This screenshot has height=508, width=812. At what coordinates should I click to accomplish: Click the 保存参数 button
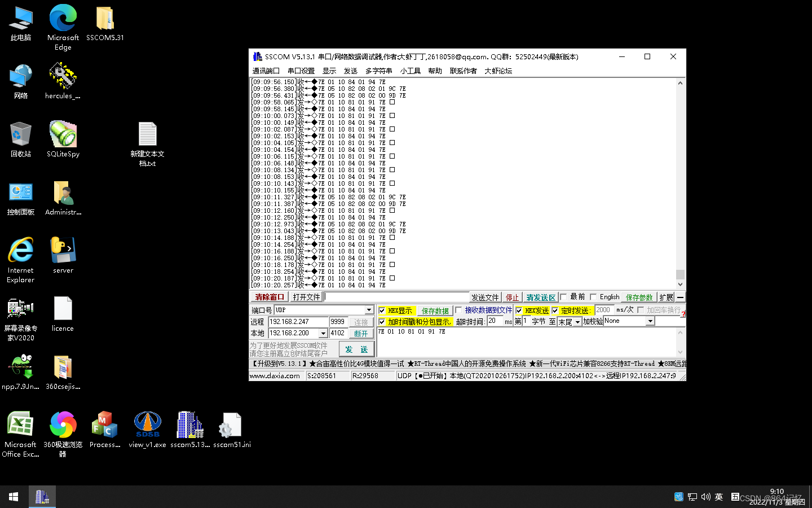[x=639, y=297]
